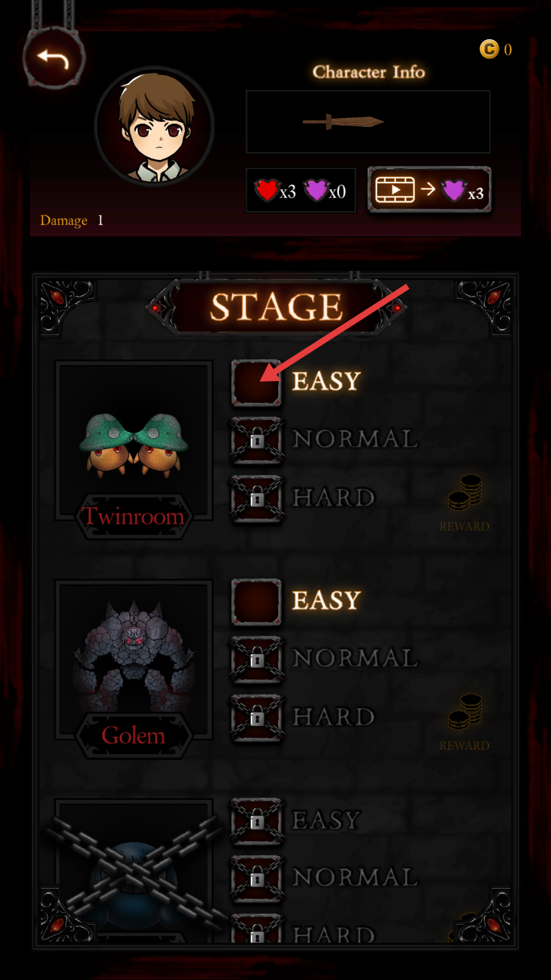Tap the red heart lives icon
This screenshot has width=551, height=980.
tap(267, 190)
